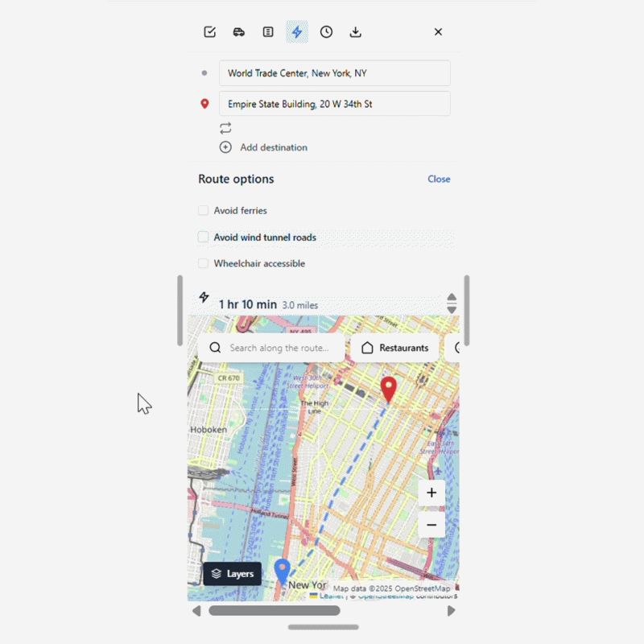Select the Restaurants category chip
The image size is (644, 644).
tap(394, 348)
